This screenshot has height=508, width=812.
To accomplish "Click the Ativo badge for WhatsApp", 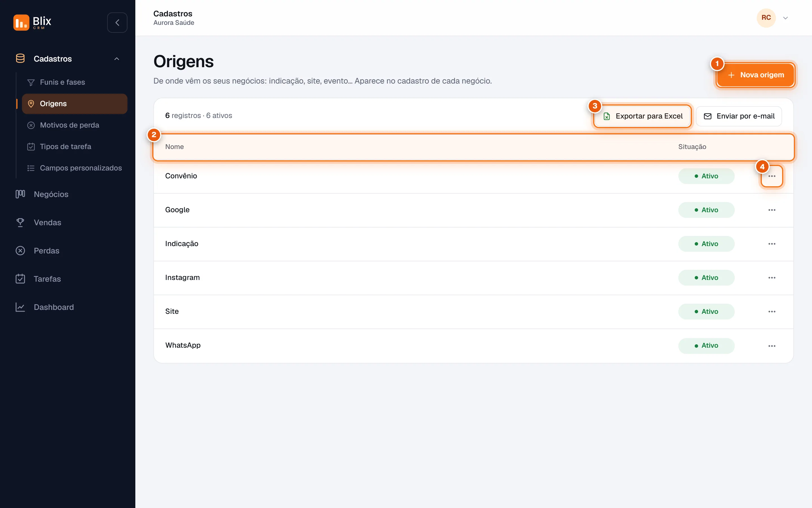I will [706, 346].
